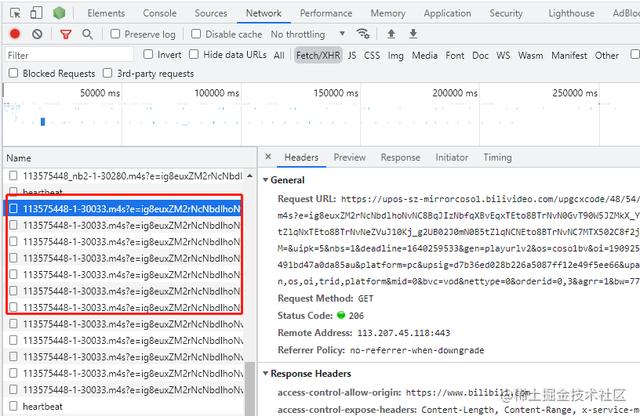Select the JS filter type

[x=352, y=55]
